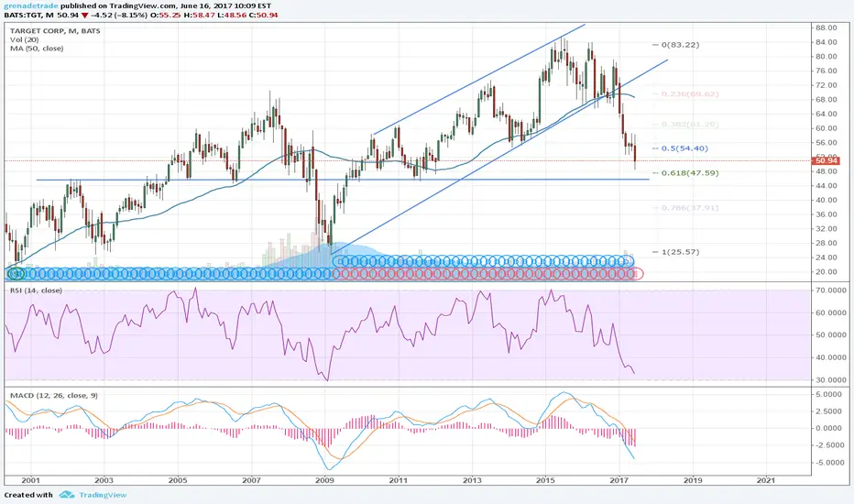Click the C:50.94 close value in header
Viewport: 854px width, 504px height.
point(263,15)
